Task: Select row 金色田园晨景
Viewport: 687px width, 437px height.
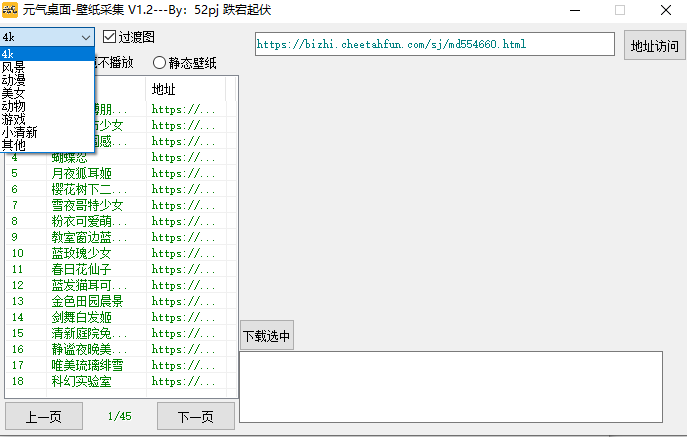Action: (x=121, y=301)
